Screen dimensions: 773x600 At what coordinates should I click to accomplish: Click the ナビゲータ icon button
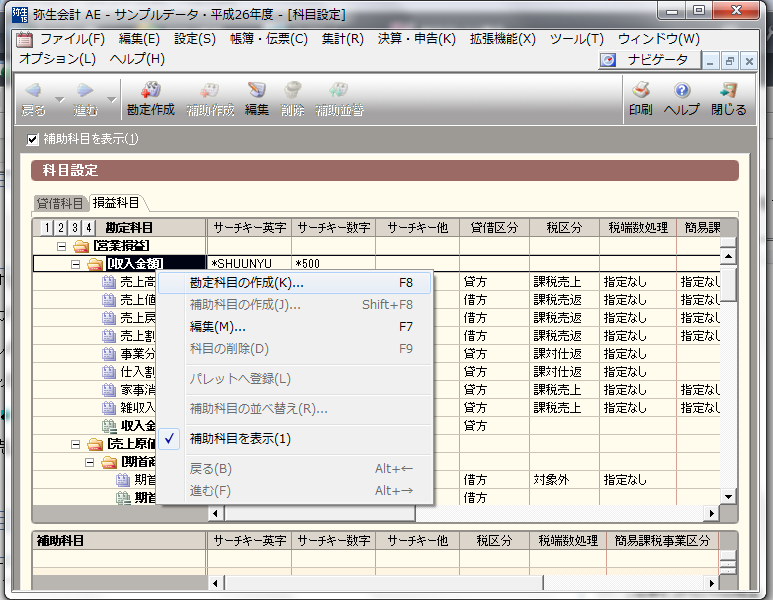pos(608,60)
